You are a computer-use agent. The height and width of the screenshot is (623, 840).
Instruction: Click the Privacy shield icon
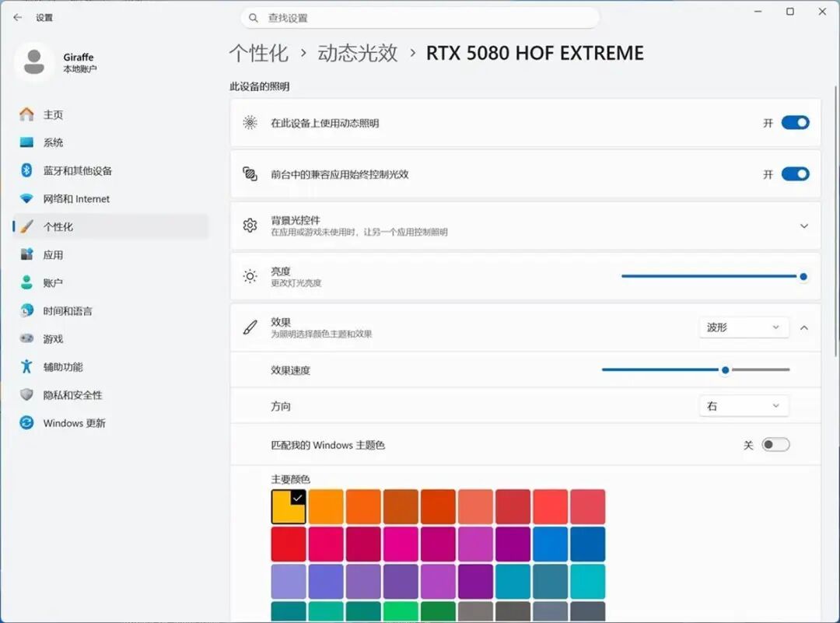[26, 395]
